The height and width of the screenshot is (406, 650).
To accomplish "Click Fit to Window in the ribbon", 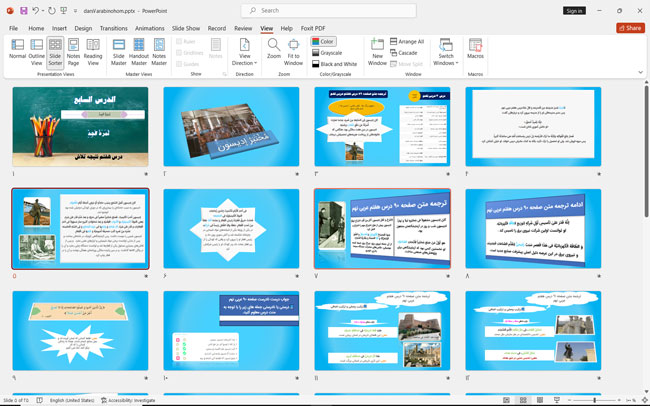I will [294, 49].
